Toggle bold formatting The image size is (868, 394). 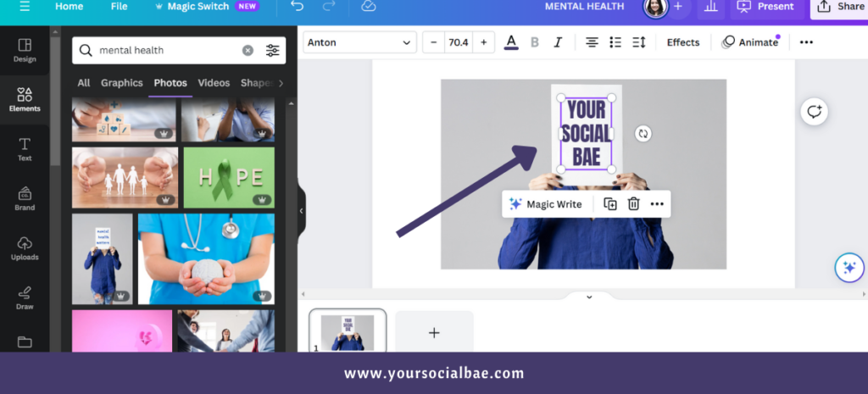[x=535, y=42]
